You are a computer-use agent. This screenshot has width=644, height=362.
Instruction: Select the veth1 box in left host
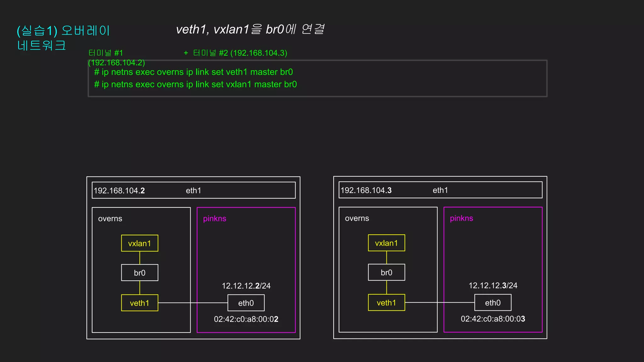(x=140, y=303)
